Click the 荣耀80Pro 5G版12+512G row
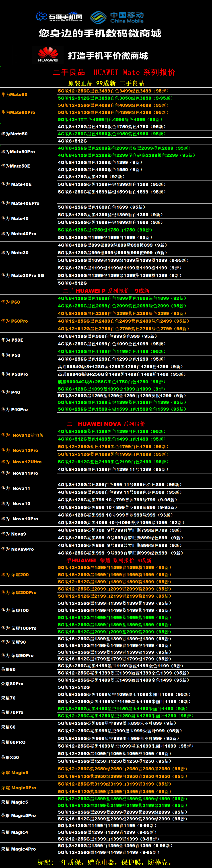 pyautogui.click(x=134, y=687)
